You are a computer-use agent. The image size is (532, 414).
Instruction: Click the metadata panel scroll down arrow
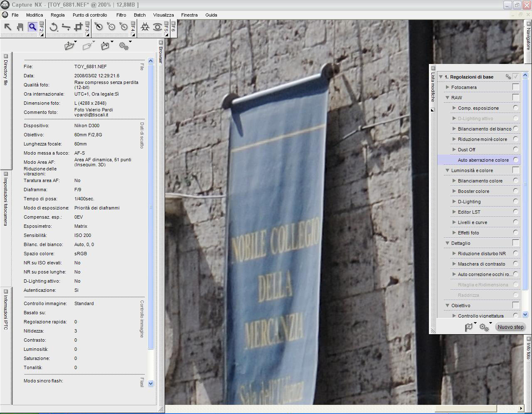[150, 384]
